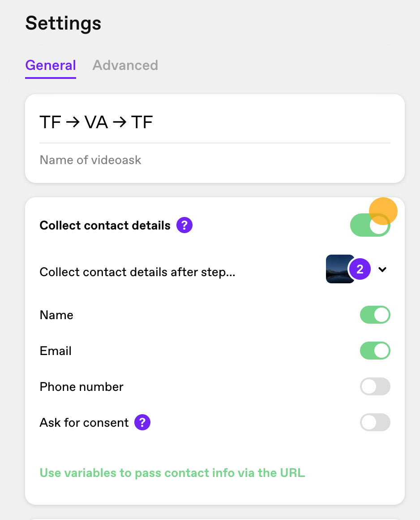Click the Name of videoask label
The height and width of the screenshot is (520, 420).
[90, 160]
